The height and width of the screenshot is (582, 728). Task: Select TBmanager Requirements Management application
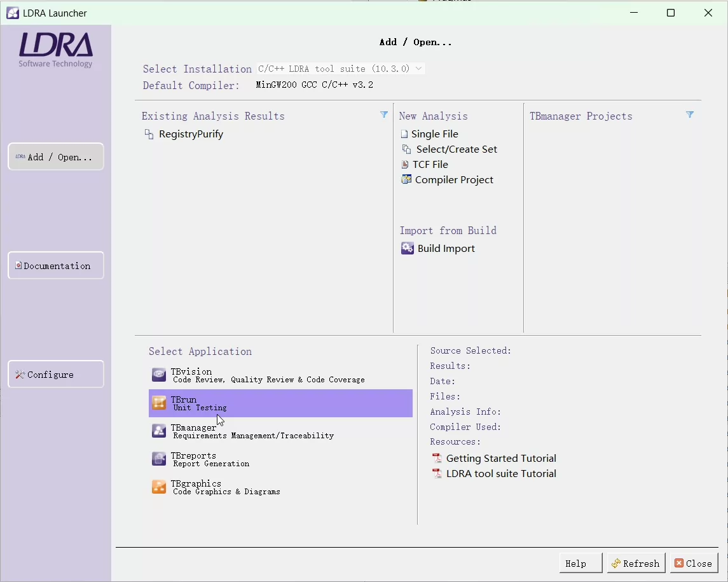pyautogui.click(x=280, y=431)
